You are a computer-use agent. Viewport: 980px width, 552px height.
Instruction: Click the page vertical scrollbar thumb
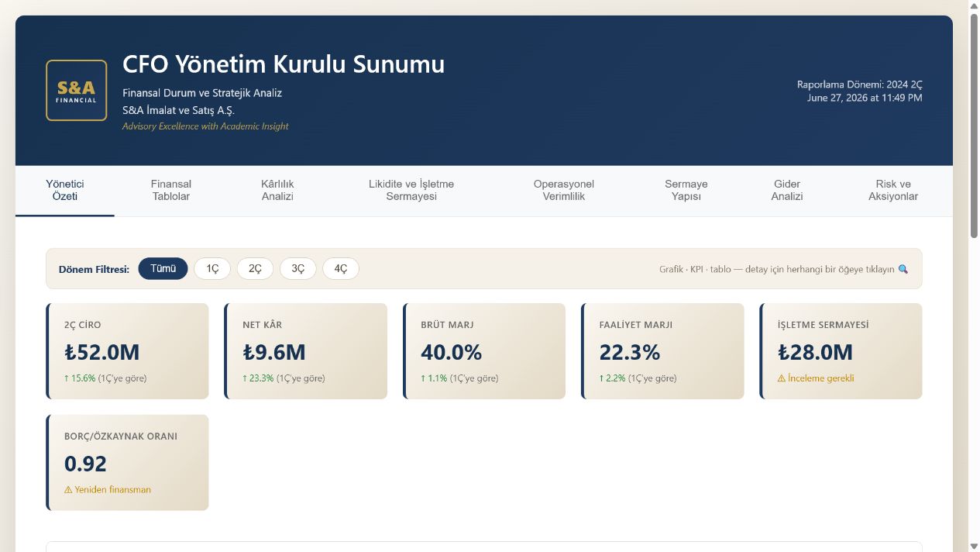coord(974,124)
